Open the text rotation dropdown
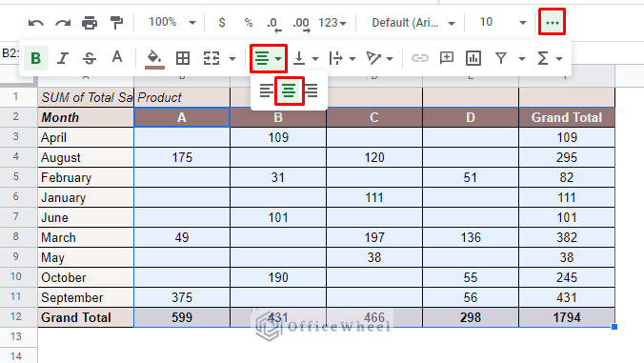Screen dimensions: 644x363 pos(379,58)
